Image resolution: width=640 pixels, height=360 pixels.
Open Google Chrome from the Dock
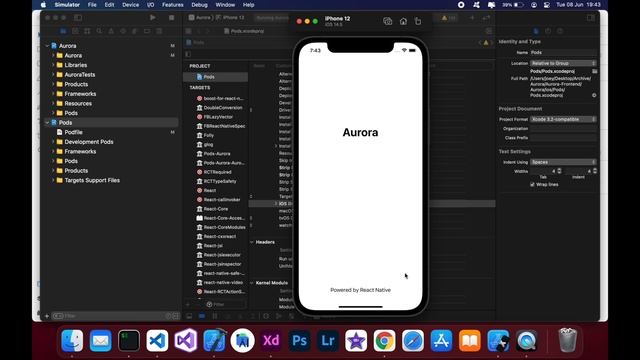[x=384, y=340]
